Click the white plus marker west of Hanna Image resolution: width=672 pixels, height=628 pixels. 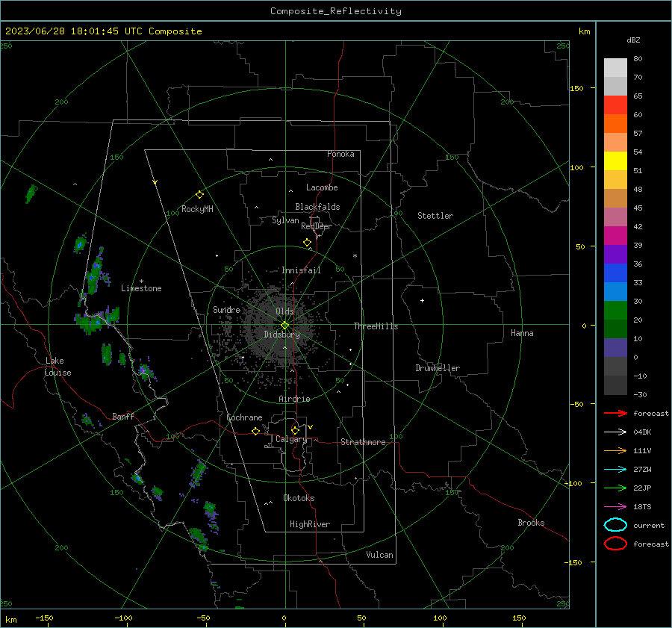pos(422,300)
